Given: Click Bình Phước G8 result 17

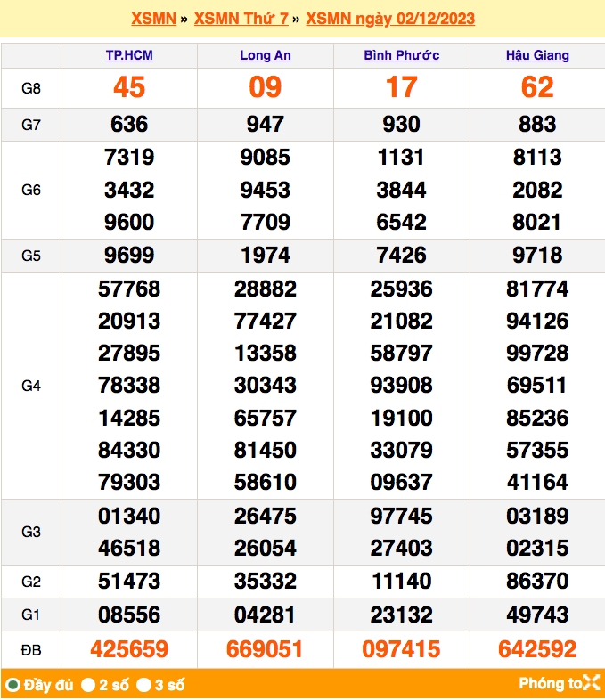Looking at the screenshot, I should (x=401, y=87).
